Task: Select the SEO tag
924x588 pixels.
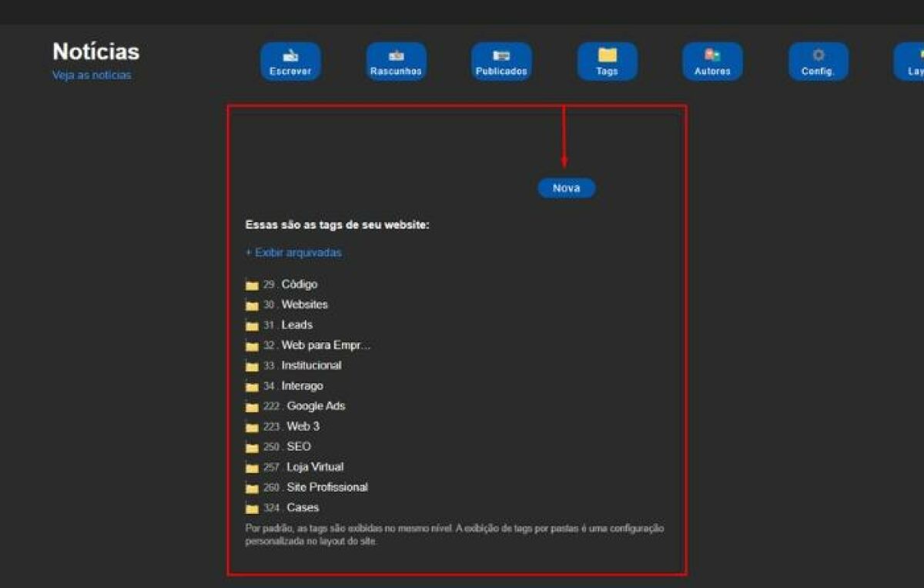Action: click(x=299, y=447)
